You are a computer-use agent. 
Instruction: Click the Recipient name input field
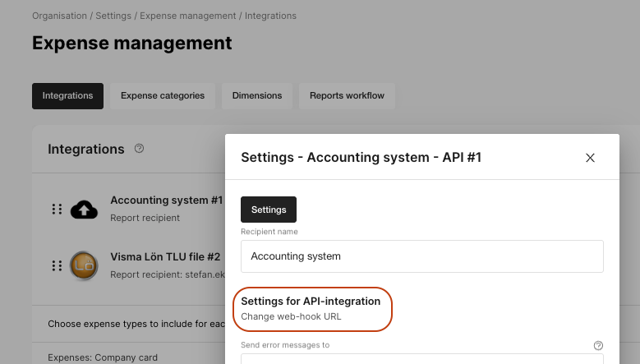(x=422, y=256)
